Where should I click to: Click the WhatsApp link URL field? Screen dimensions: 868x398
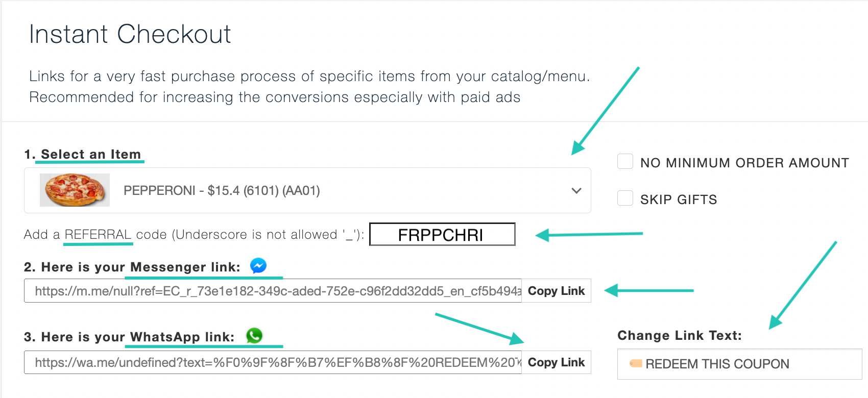tap(273, 362)
